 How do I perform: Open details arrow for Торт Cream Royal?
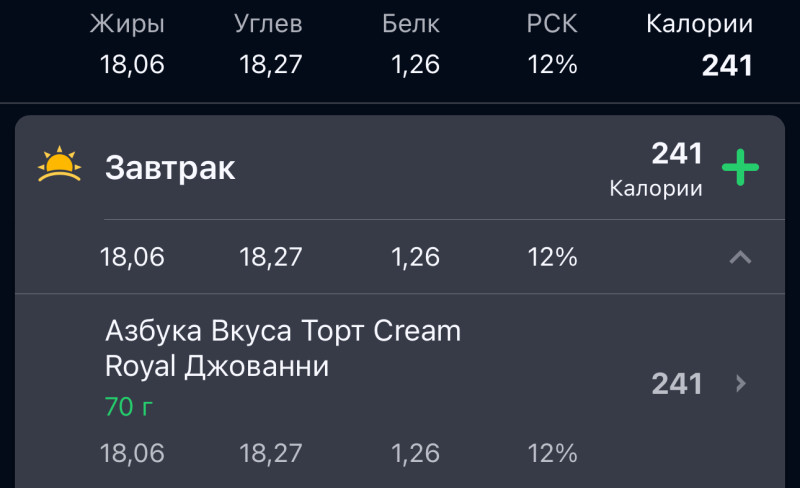(740, 384)
